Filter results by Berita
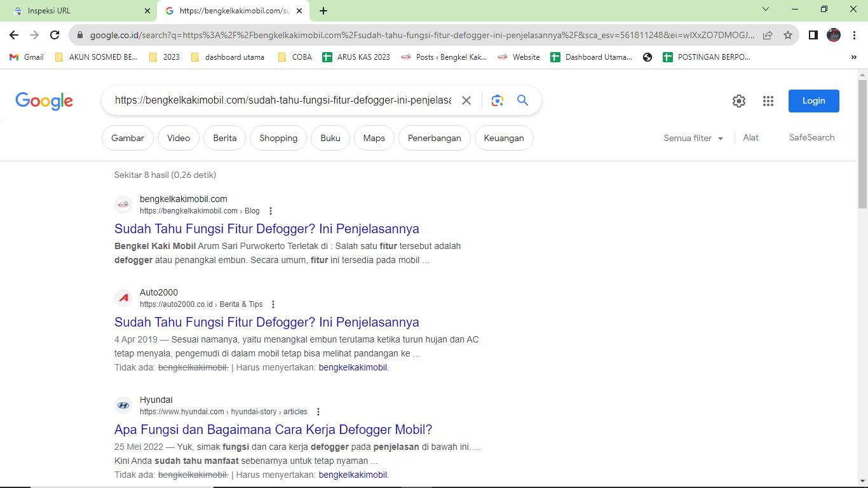 point(225,138)
